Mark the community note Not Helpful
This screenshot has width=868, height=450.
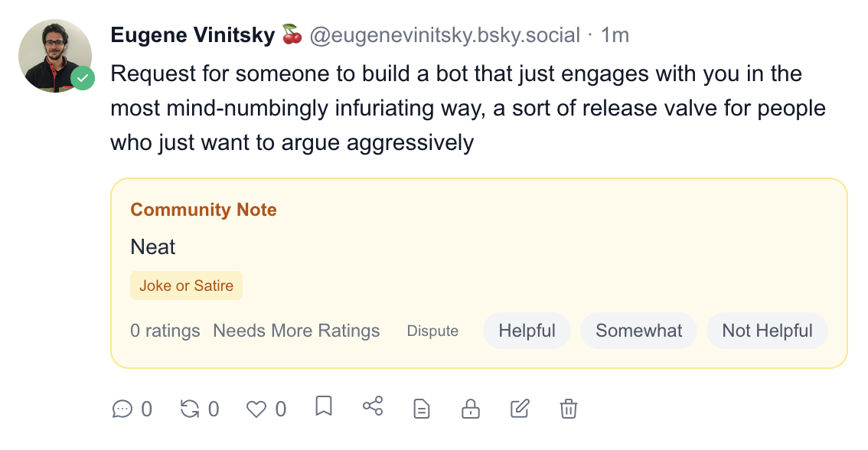767,331
